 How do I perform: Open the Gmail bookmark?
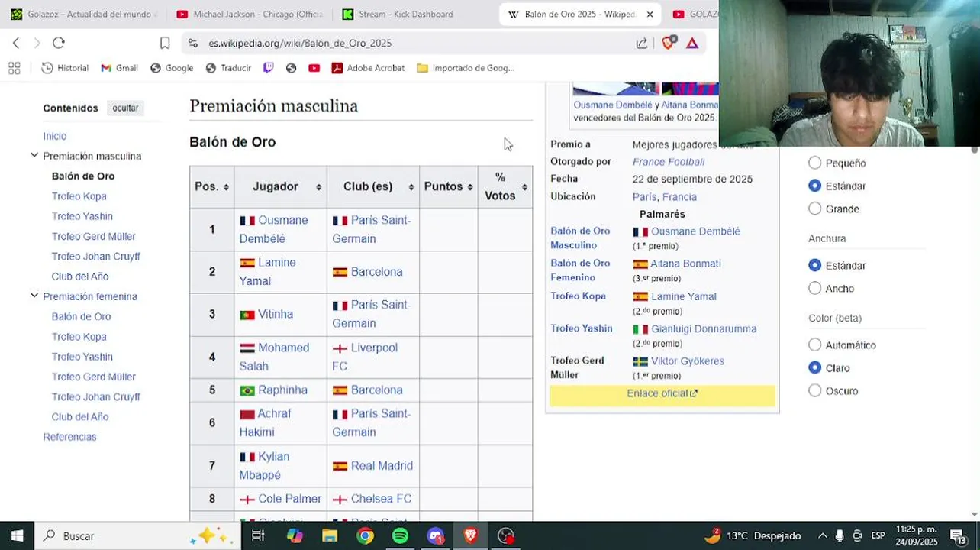[x=120, y=68]
